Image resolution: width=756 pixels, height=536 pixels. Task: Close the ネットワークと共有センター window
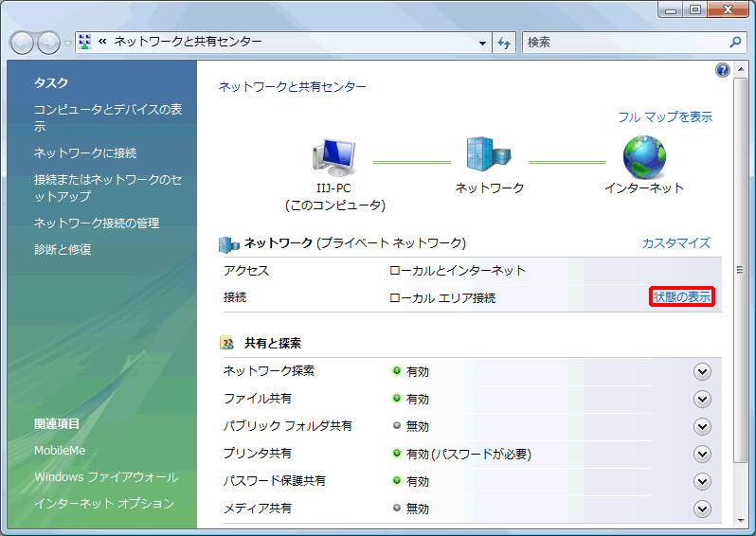[728, 9]
